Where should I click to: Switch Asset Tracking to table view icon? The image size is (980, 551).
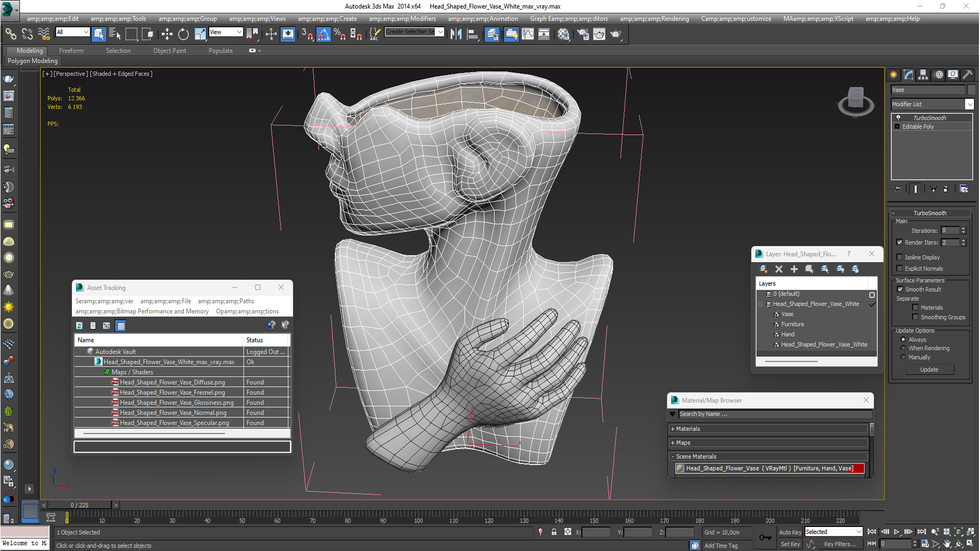pos(121,325)
